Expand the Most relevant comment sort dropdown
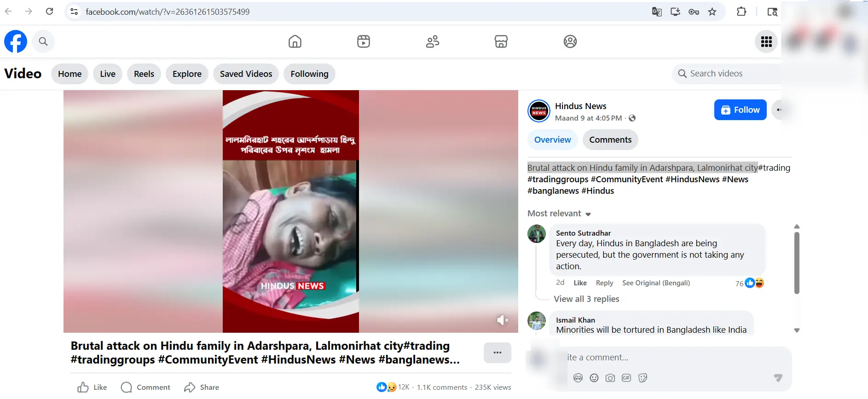The width and height of the screenshot is (868, 399). (559, 214)
